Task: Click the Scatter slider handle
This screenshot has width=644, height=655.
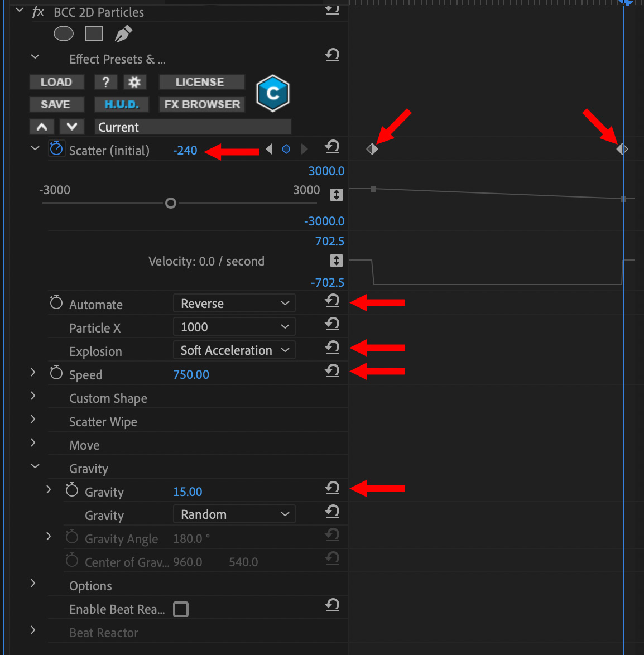Action: 171,203
